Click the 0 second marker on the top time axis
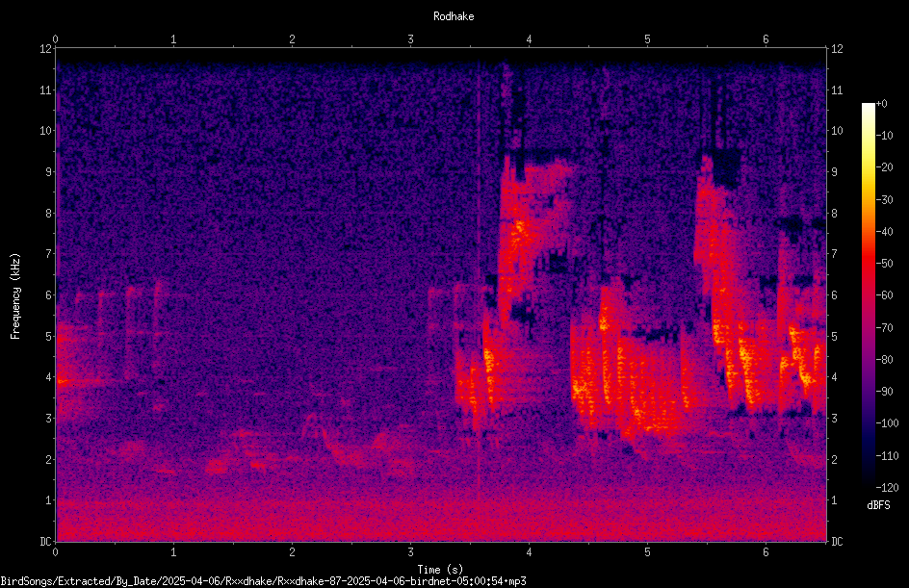The height and width of the screenshot is (588, 909). pos(55,39)
